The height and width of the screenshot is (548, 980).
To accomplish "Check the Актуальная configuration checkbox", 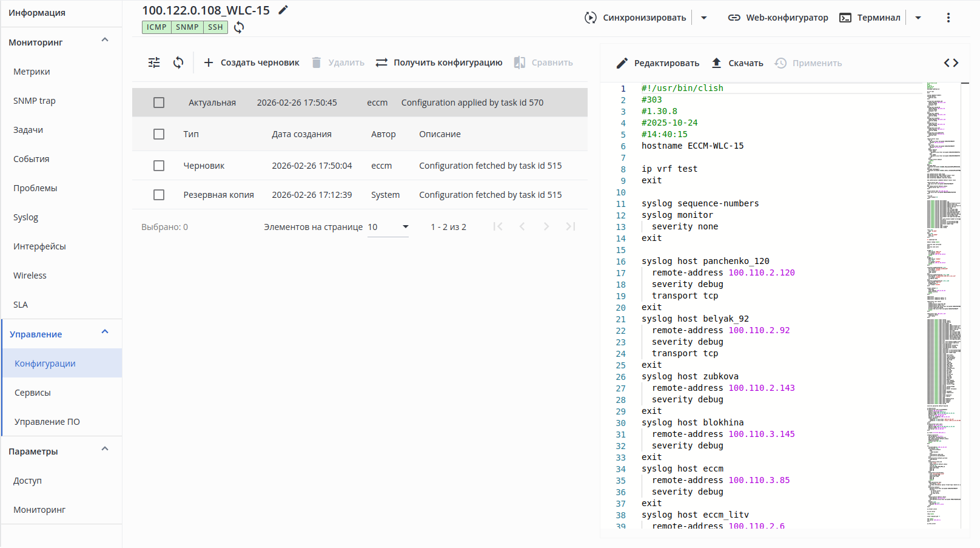I will (x=159, y=103).
